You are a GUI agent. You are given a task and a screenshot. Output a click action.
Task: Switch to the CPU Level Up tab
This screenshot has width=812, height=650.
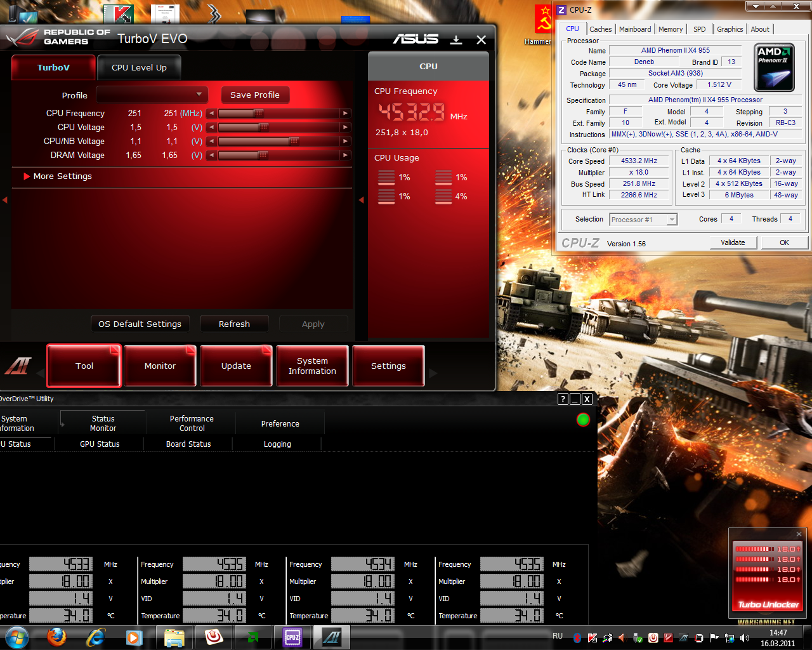(x=139, y=67)
